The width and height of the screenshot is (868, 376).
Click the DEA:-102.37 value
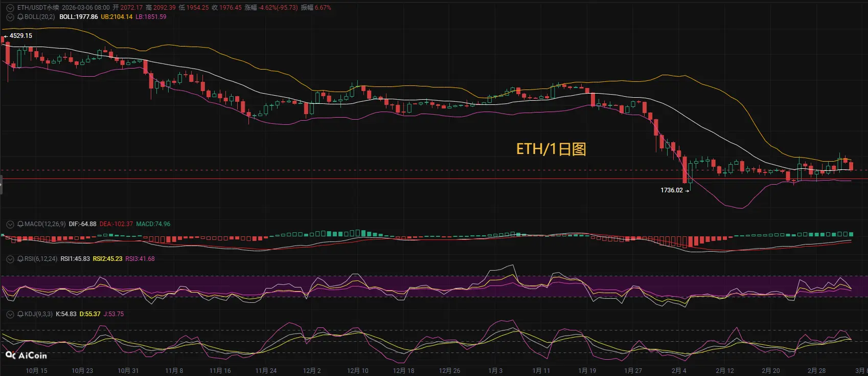[116, 224]
